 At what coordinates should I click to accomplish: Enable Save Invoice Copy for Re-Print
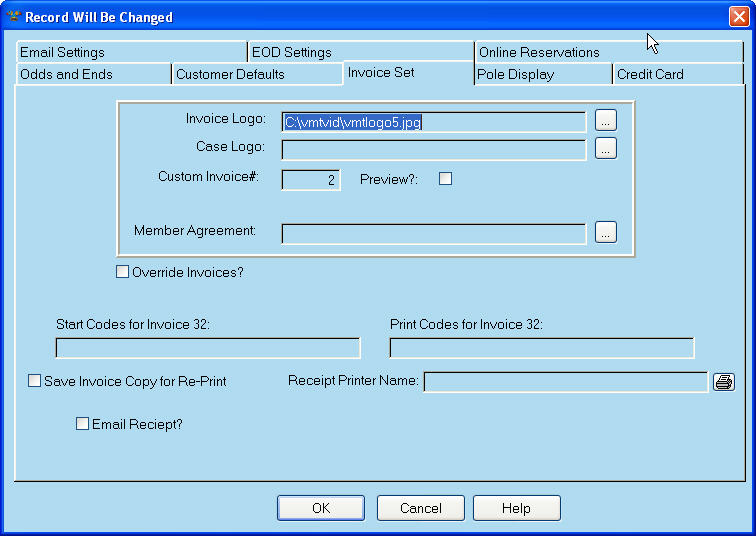pos(35,381)
